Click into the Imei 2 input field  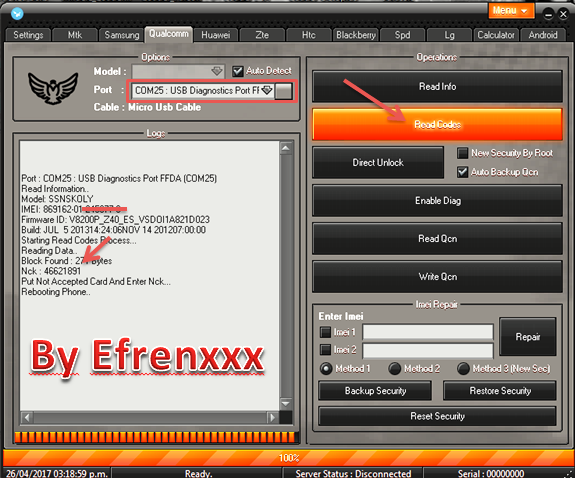tap(428, 350)
